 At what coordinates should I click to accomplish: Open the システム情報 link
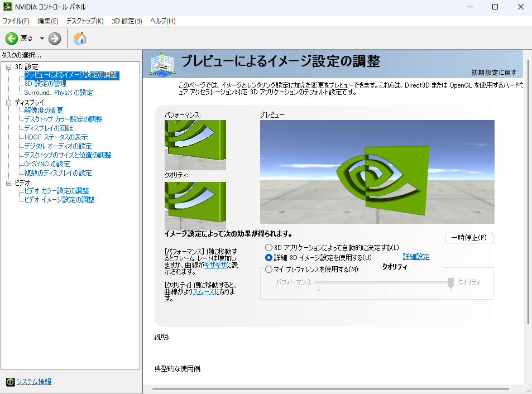34,382
